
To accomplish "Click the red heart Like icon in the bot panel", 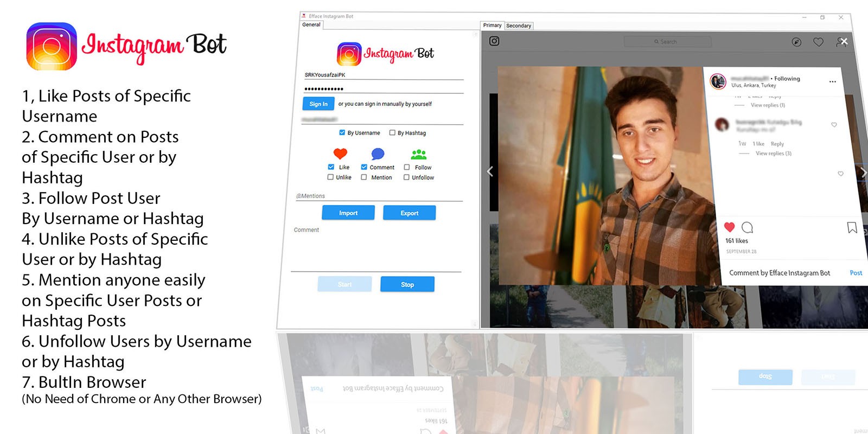I will tap(340, 154).
